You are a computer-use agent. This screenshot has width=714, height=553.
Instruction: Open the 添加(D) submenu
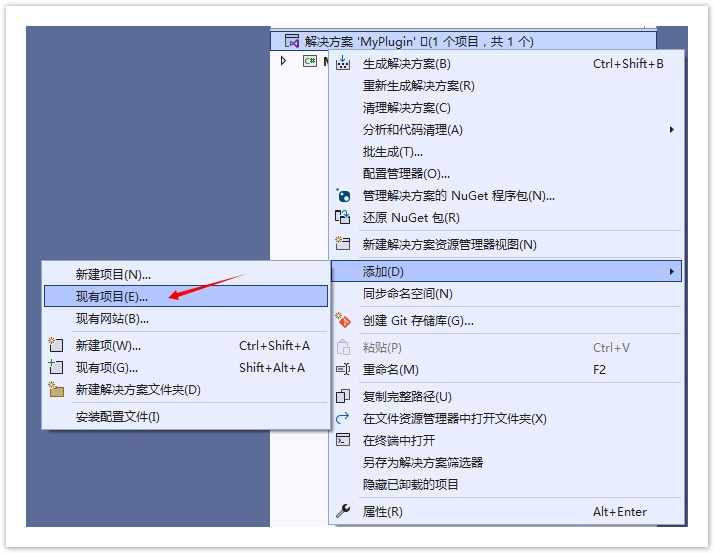tap(505, 271)
